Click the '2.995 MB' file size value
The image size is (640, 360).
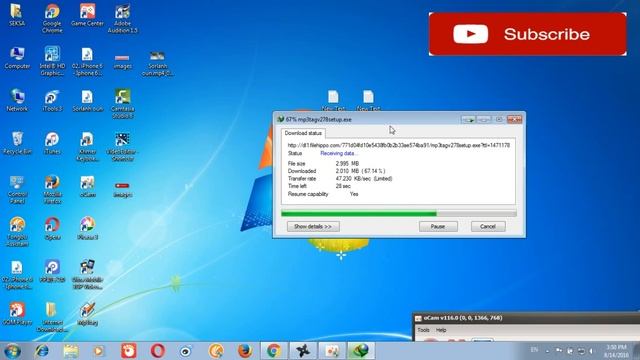pyautogui.click(x=347, y=164)
